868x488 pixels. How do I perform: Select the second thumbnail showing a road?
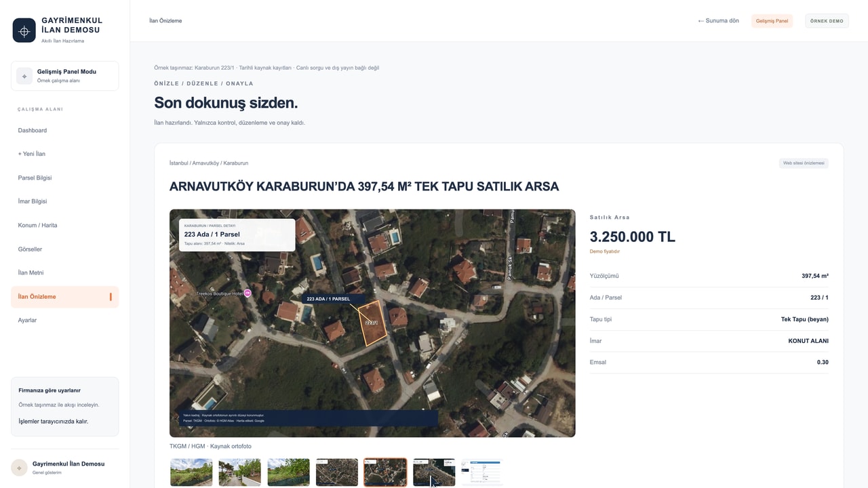coord(239,472)
